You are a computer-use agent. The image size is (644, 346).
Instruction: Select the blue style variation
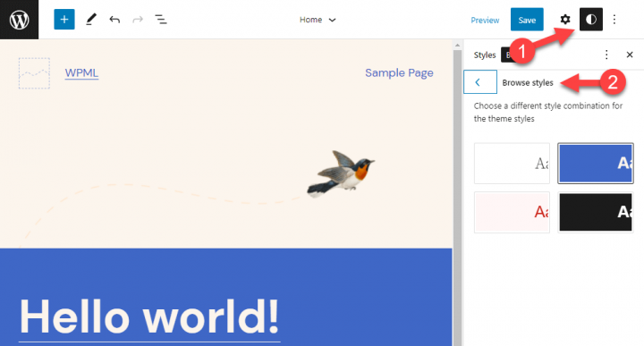596,164
